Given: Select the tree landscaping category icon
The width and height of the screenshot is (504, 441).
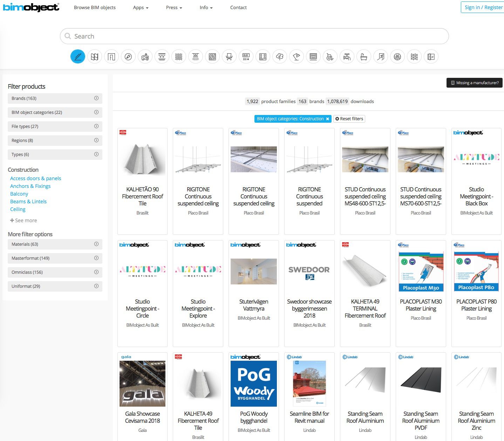Looking at the screenshot, I should [279, 56].
